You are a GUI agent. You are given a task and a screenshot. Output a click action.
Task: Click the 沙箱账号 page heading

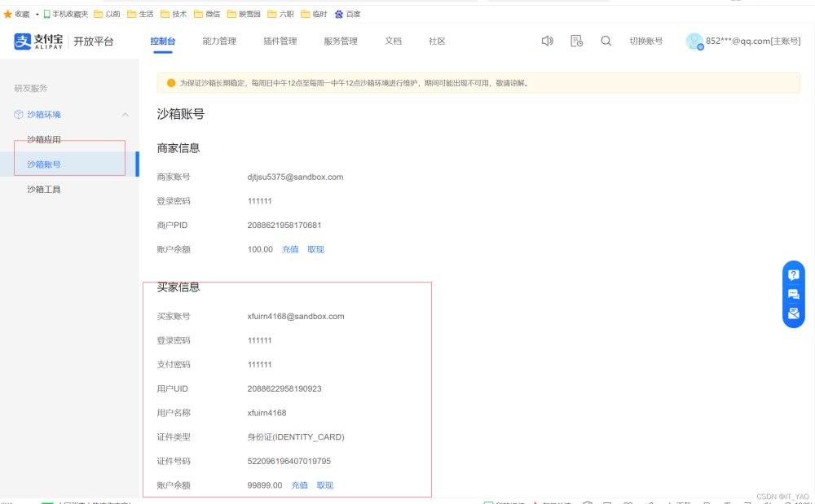pyautogui.click(x=180, y=114)
